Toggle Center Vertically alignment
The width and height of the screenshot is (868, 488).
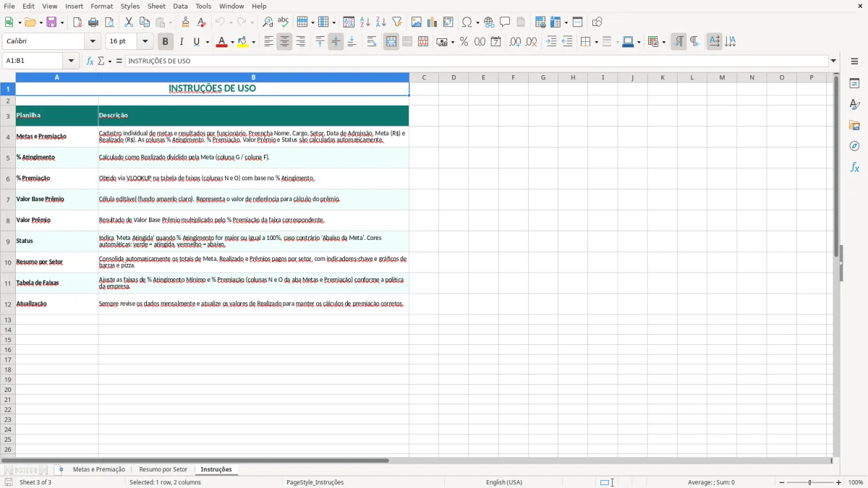tap(336, 42)
